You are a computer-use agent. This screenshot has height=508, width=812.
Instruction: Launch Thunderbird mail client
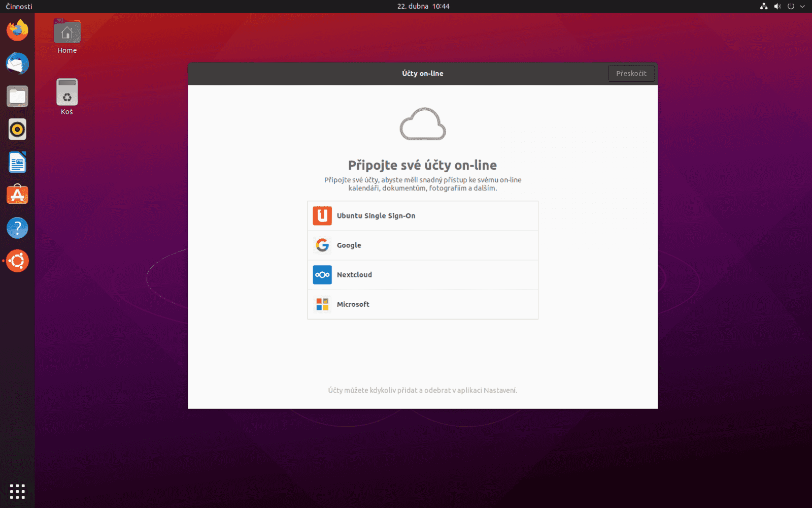pos(17,63)
